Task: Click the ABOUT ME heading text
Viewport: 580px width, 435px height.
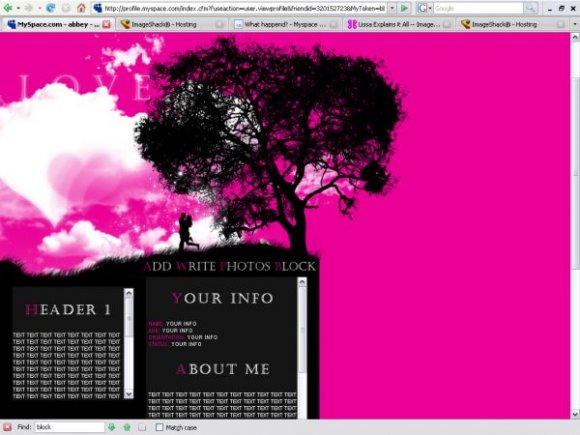Action: (223, 369)
